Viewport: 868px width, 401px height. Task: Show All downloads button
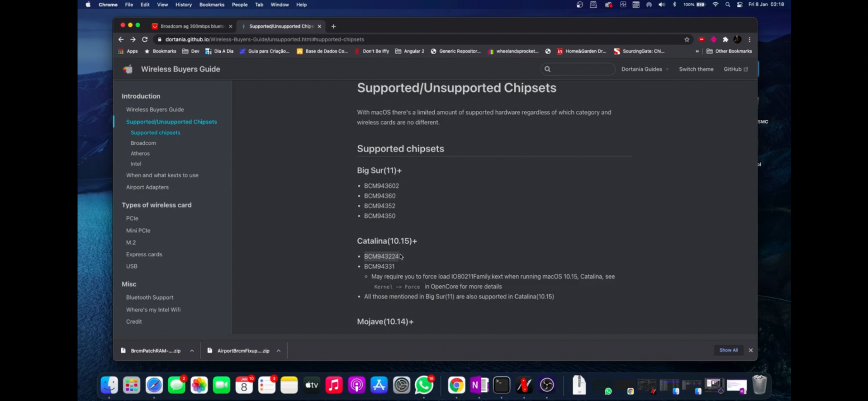tap(729, 350)
